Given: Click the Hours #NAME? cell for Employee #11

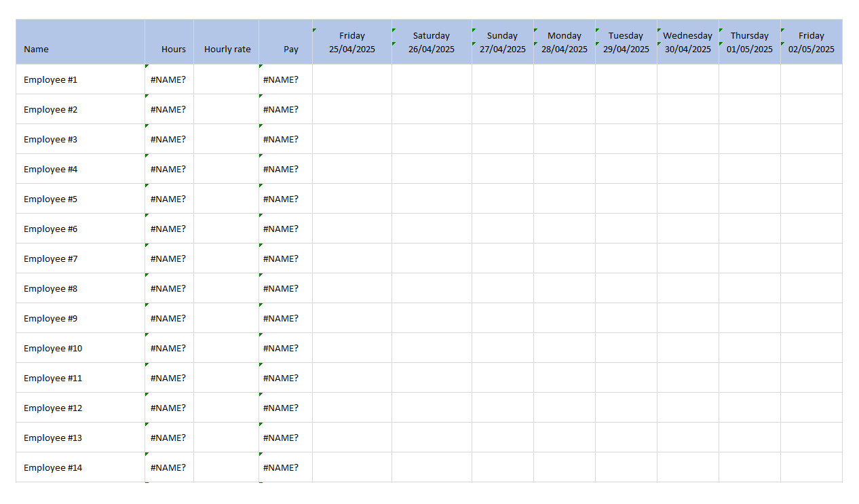Looking at the screenshot, I should (x=169, y=378).
